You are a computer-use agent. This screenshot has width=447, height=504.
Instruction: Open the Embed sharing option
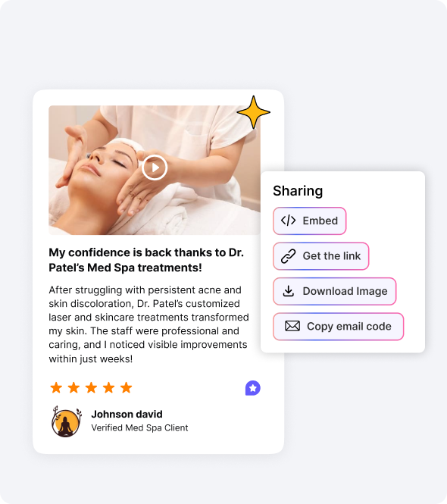309,221
